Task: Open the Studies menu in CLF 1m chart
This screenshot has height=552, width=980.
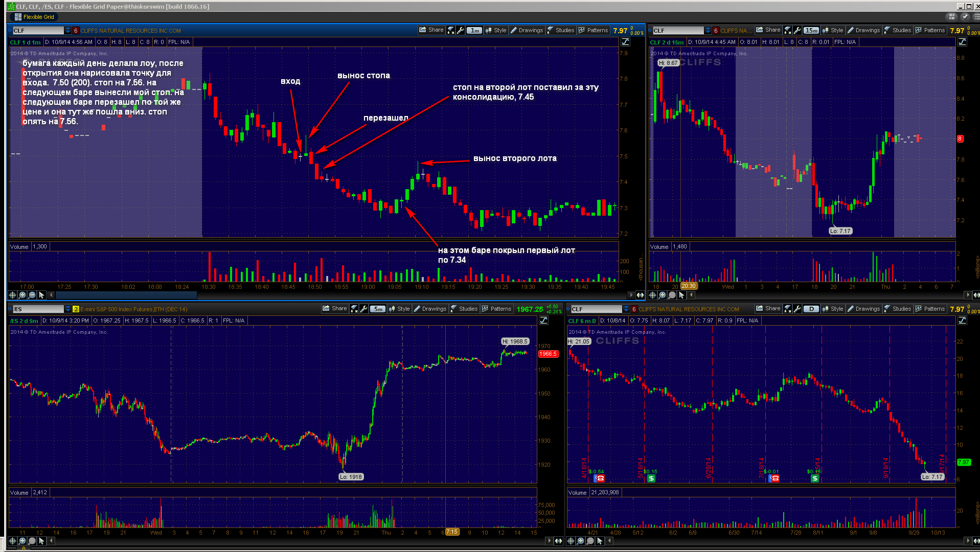Action: tap(561, 30)
